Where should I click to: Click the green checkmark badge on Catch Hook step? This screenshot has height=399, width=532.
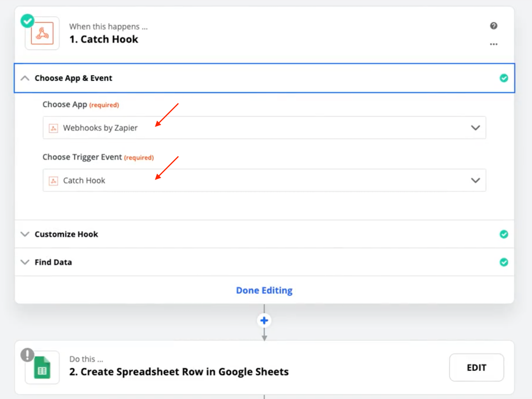[x=27, y=21]
